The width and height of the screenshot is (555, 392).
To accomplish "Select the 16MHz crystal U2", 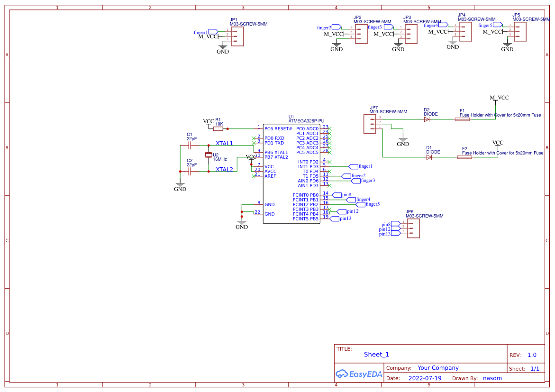I will tap(209, 155).
